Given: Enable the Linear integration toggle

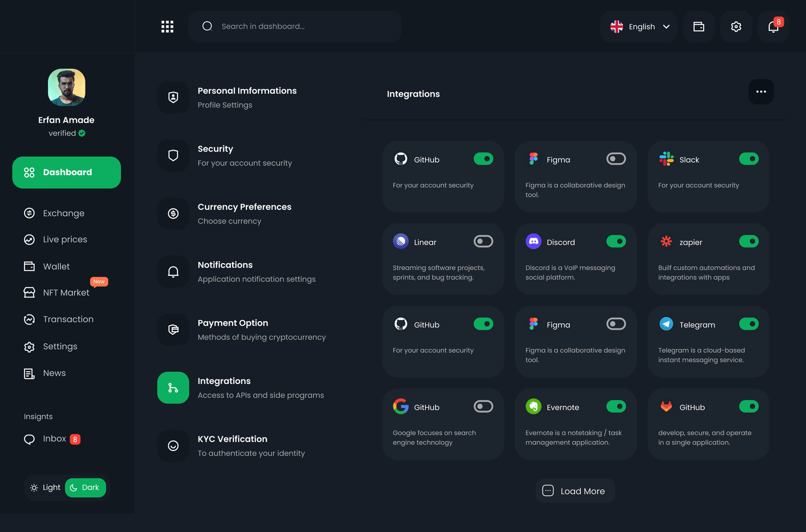Looking at the screenshot, I should pos(483,242).
